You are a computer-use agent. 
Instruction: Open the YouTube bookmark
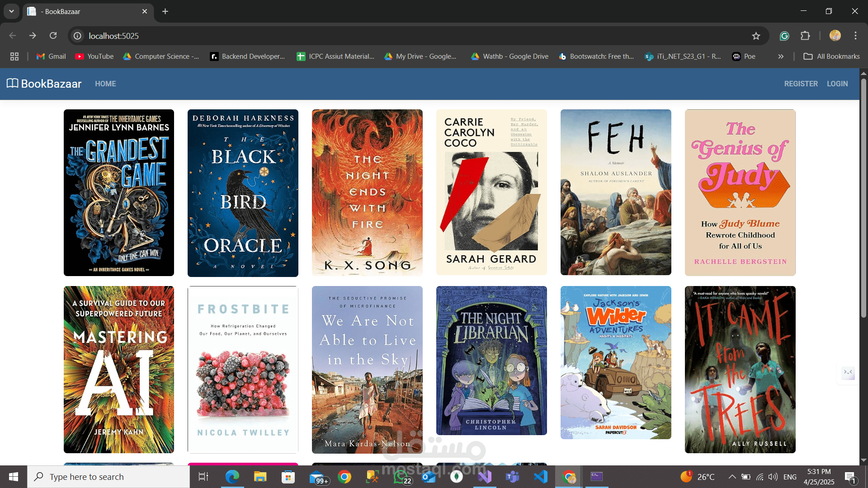pos(94,56)
